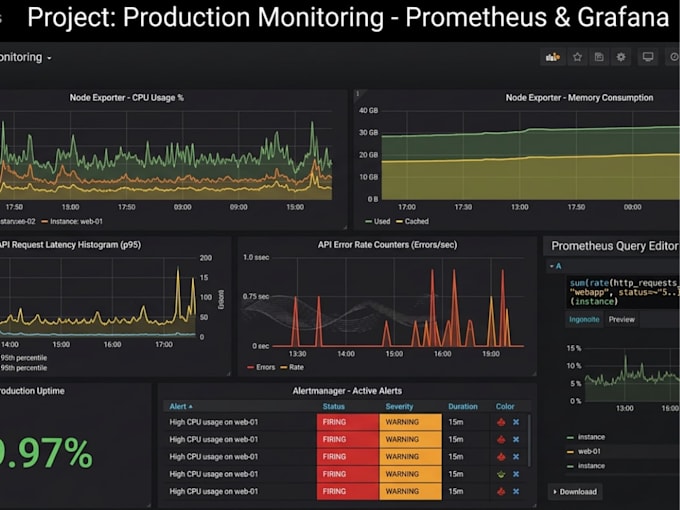The height and width of the screenshot is (510, 680).
Task: Cycle view mode with monitor icon
Action: (x=648, y=57)
